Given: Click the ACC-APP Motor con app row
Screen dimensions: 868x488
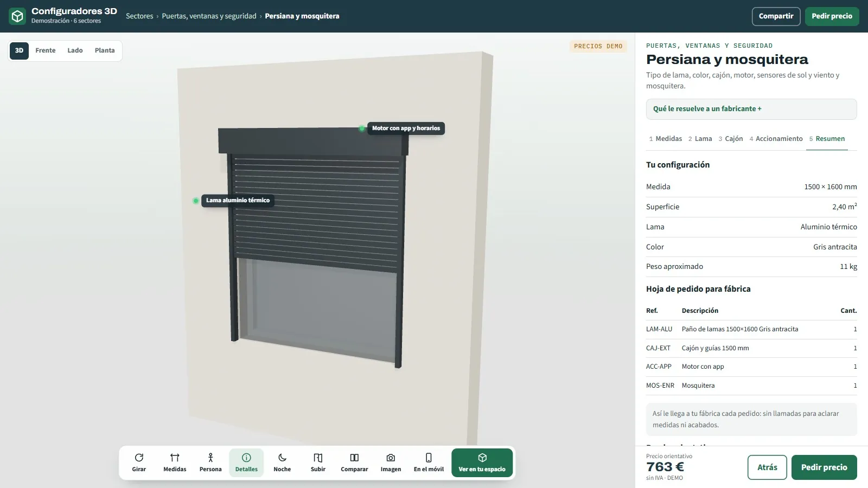Looking at the screenshot, I should click(x=751, y=367).
